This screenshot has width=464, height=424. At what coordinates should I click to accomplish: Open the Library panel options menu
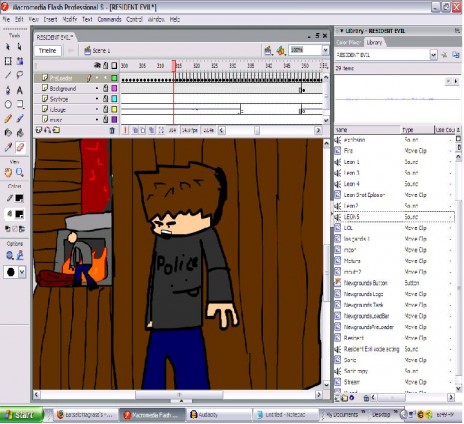[457, 31]
